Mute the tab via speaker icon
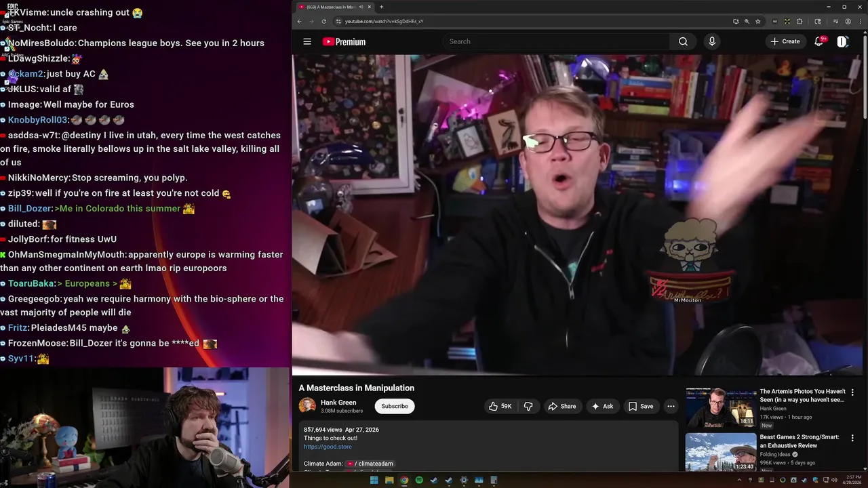Viewport: 868px width, 488px height. point(361,7)
